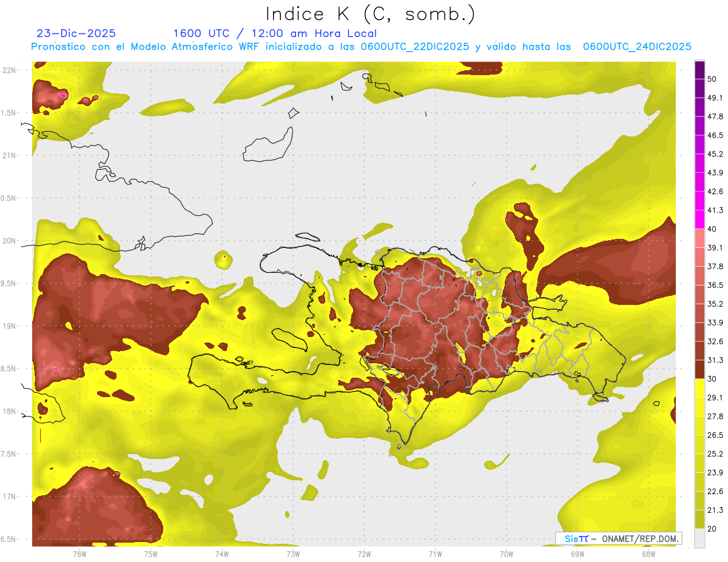Click the magenta swatch between 40 and 41.3

pyautogui.click(x=699, y=219)
